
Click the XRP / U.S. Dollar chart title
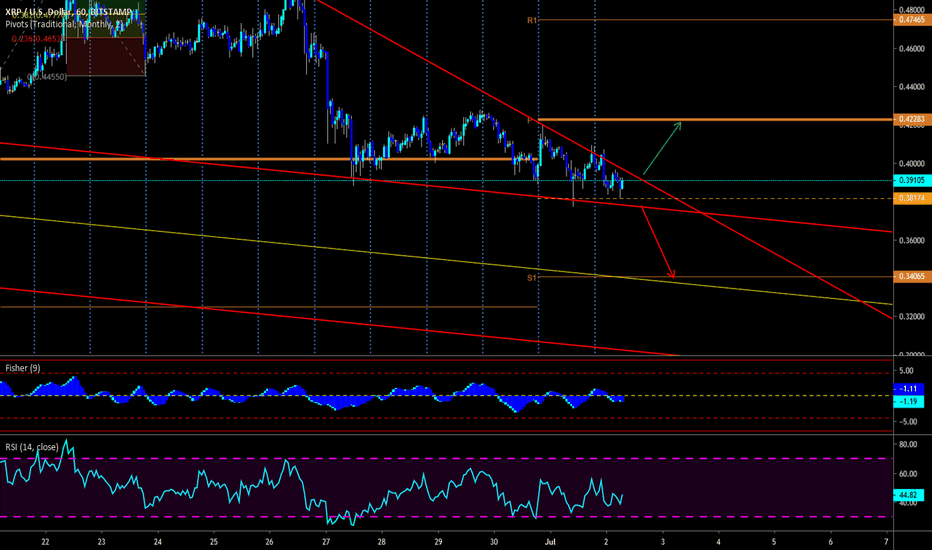pyautogui.click(x=69, y=12)
